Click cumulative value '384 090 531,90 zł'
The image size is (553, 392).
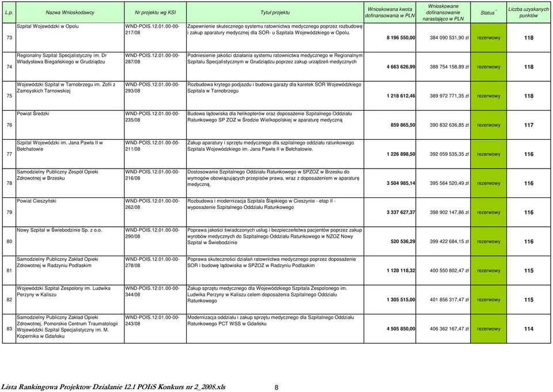click(x=449, y=38)
